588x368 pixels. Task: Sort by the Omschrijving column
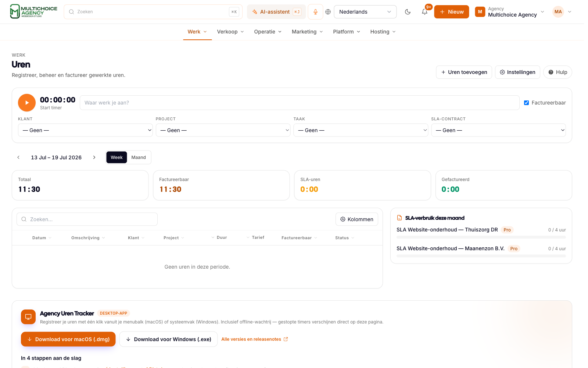(x=88, y=238)
